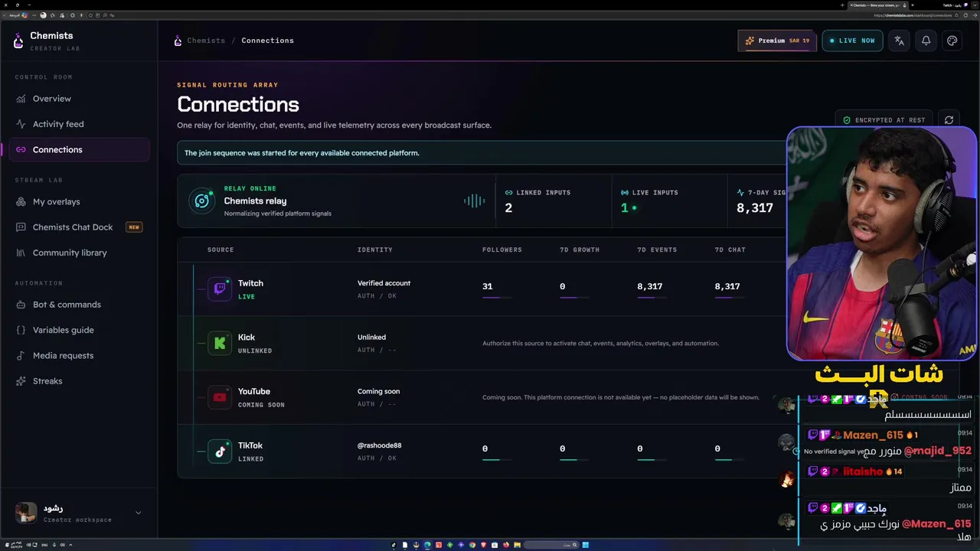Click Chemists in the breadcrumb
Screen dimensions: 980x551
click(206, 41)
